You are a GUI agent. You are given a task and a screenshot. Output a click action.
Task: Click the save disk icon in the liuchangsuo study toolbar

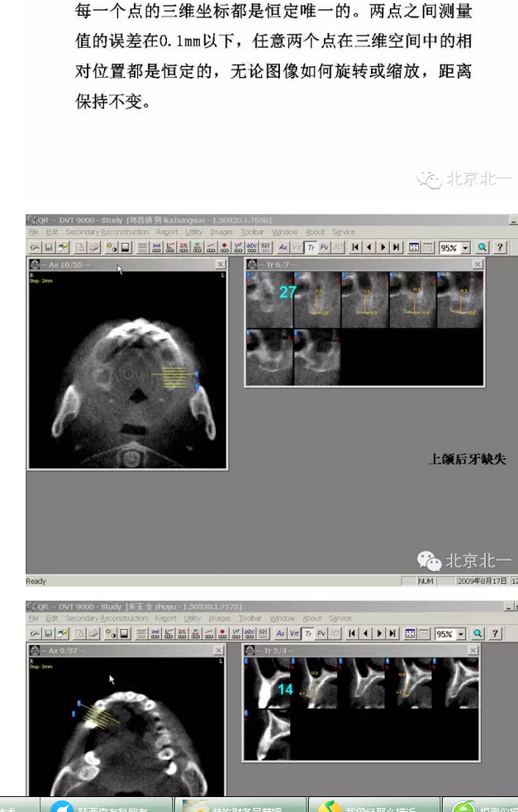pyautogui.click(x=49, y=247)
